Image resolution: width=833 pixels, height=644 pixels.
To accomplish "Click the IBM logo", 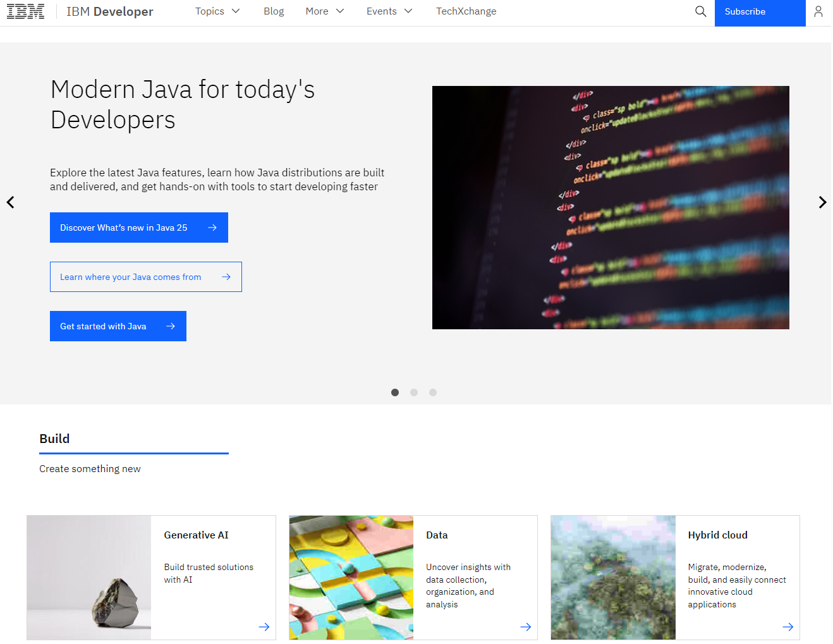I will point(25,11).
